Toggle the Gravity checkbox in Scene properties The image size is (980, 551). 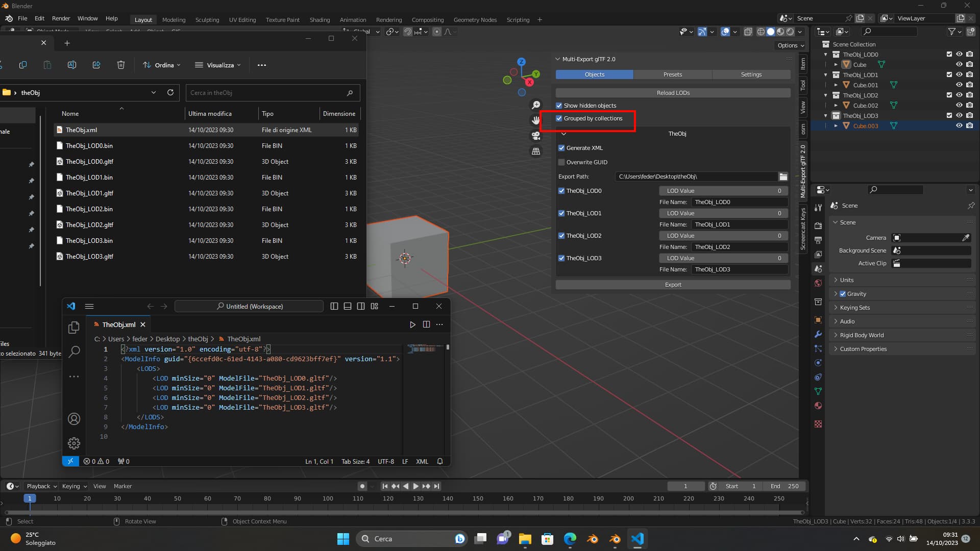click(843, 294)
